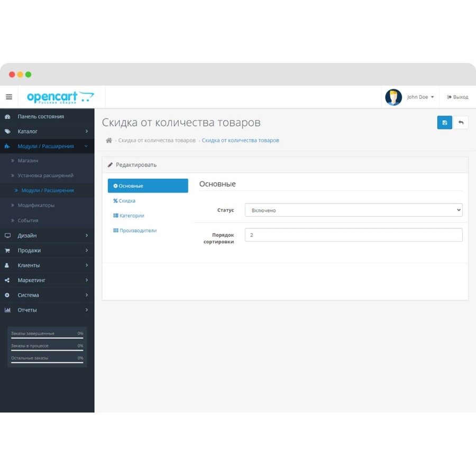
Task: Collapse the Модули / Расширения parent menu chevron
Action: (x=86, y=146)
